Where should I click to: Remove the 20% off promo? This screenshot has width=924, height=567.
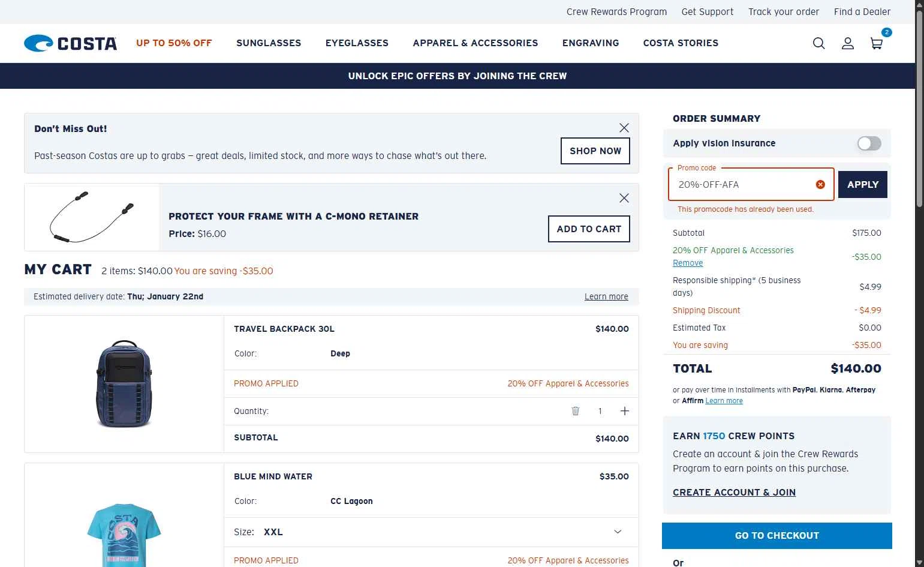tap(688, 263)
